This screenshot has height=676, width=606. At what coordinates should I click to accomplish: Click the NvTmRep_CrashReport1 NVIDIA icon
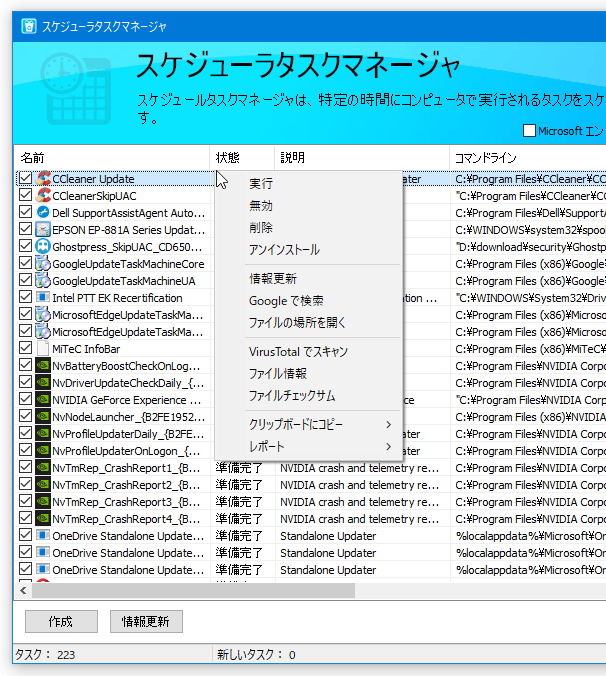(43, 467)
